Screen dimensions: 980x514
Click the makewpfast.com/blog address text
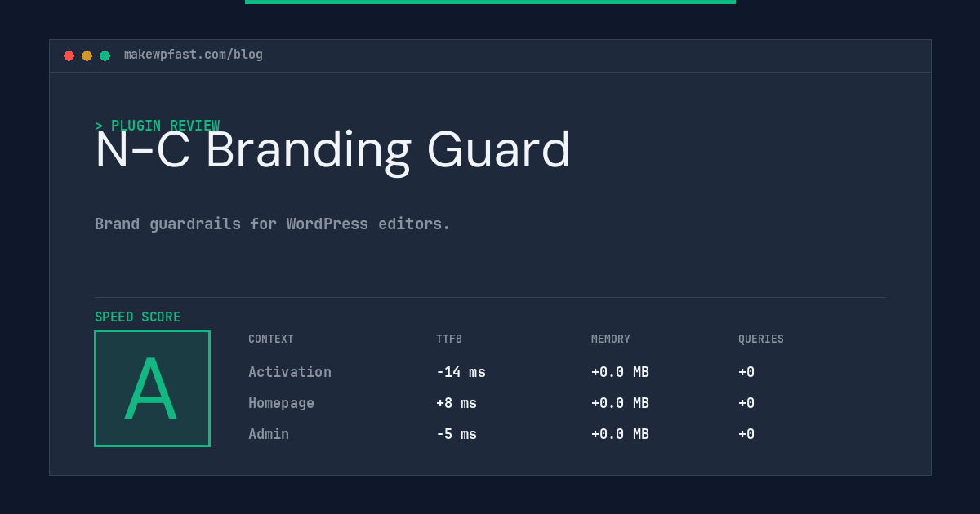click(194, 55)
